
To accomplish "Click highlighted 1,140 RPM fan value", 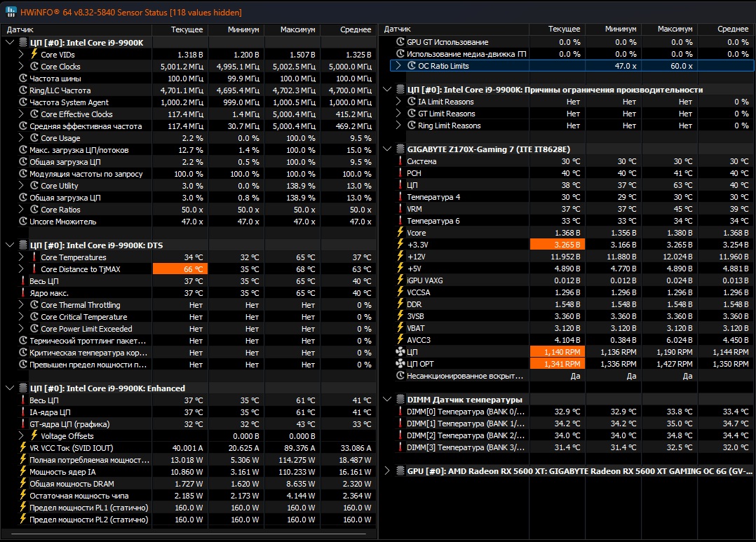I will (x=558, y=352).
